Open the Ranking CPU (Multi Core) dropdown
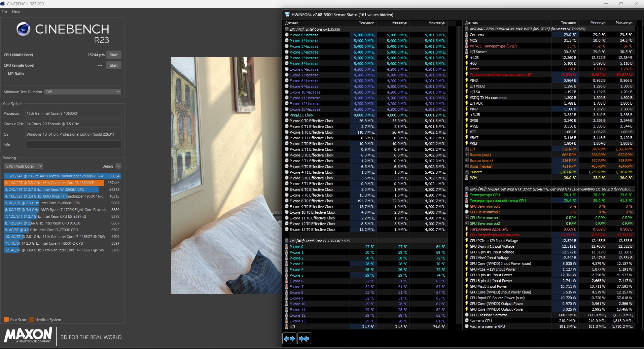 pyautogui.click(x=24, y=166)
